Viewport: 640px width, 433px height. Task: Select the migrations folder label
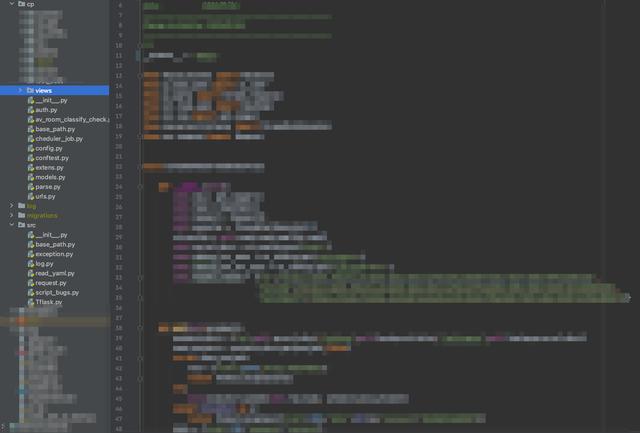[x=42, y=215]
